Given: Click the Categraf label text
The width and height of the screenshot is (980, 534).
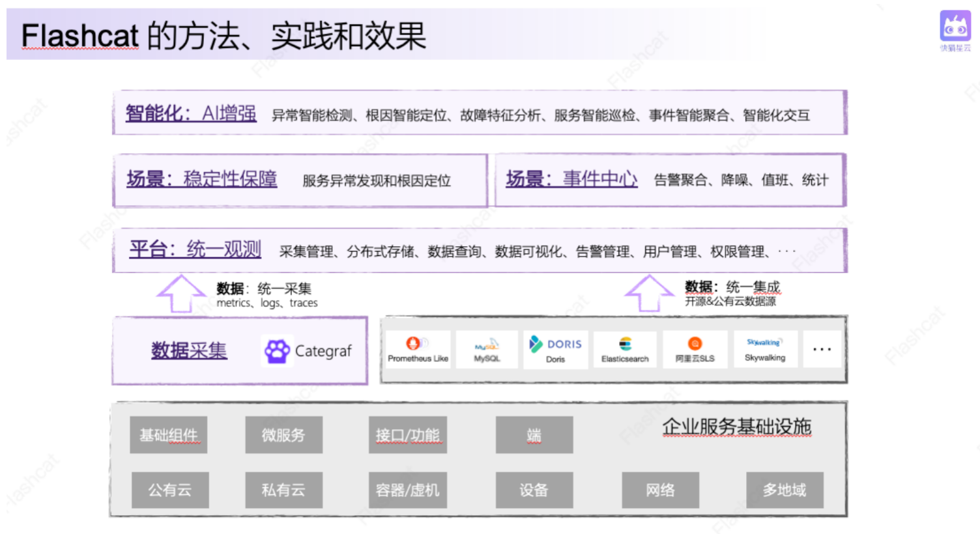Looking at the screenshot, I should coord(323,351).
